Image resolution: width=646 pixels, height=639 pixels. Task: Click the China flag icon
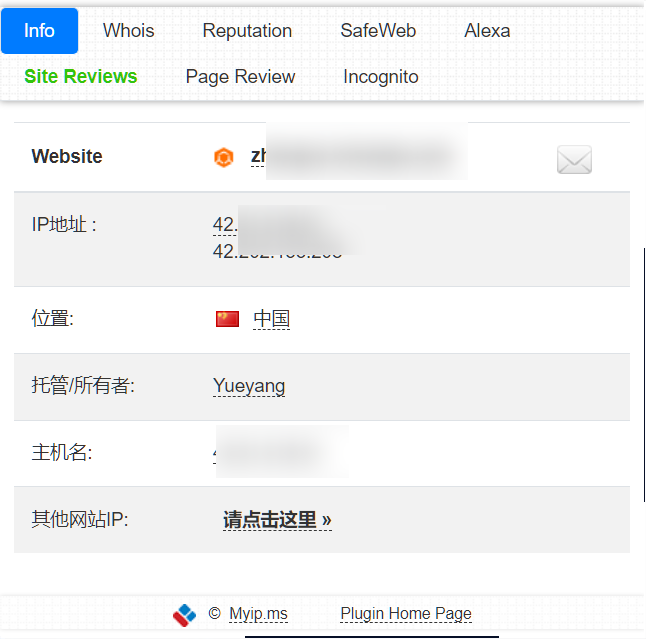pyautogui.click(x=228, y=319)
